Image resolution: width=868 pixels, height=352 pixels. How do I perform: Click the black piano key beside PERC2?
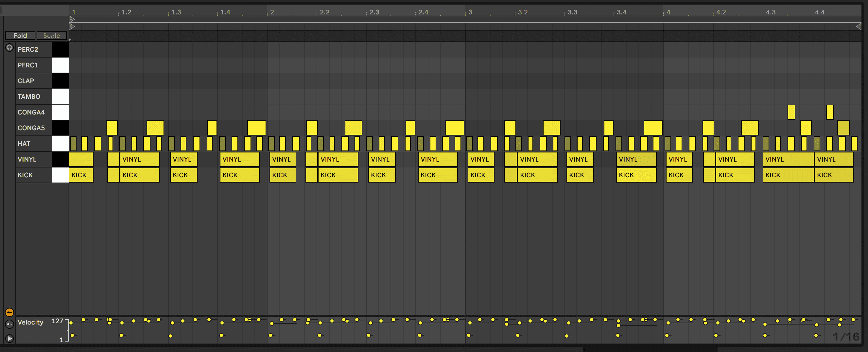pyautogui.click(x=60, y=50)
